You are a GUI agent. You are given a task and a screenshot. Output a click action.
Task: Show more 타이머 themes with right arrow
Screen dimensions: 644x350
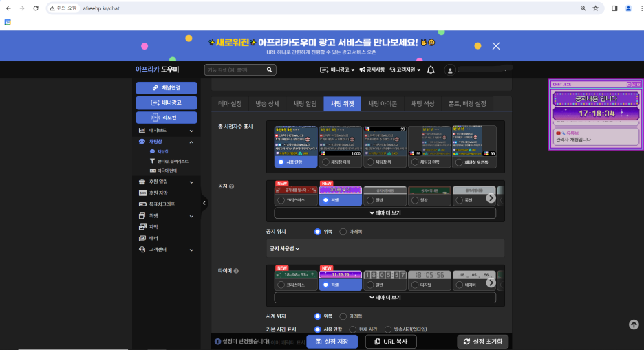[491, 283]
